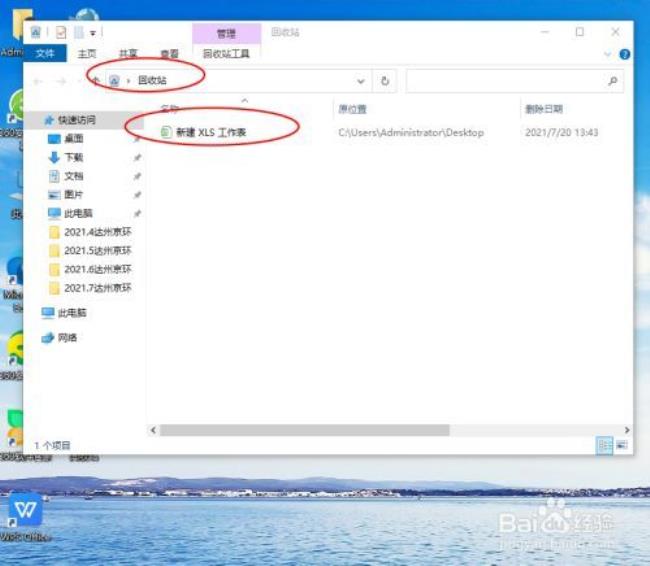The width and height of the screenshot is (650, 566).
Task: Click the 文档 document icon
Action: coord(54,176)
